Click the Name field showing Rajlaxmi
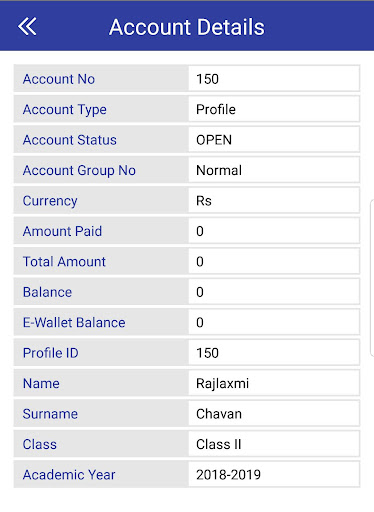374x512 pixels. click(x=274, y=383)
